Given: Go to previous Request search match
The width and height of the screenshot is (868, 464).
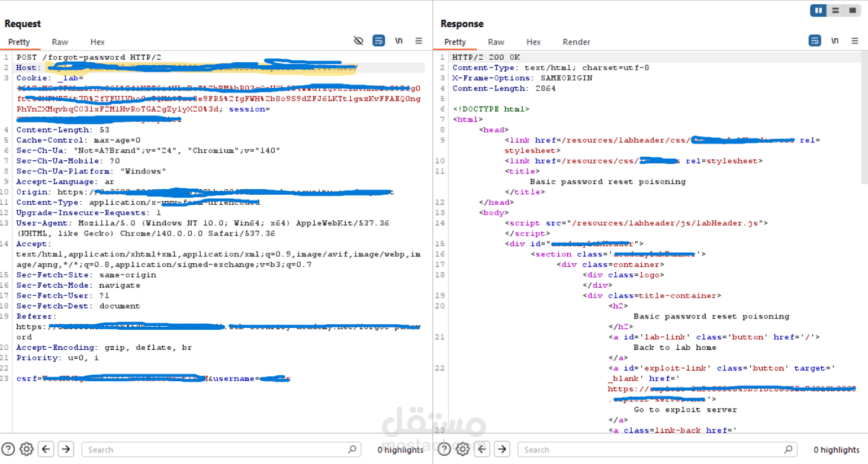Looking at the screenshot, I should [47, 449].
